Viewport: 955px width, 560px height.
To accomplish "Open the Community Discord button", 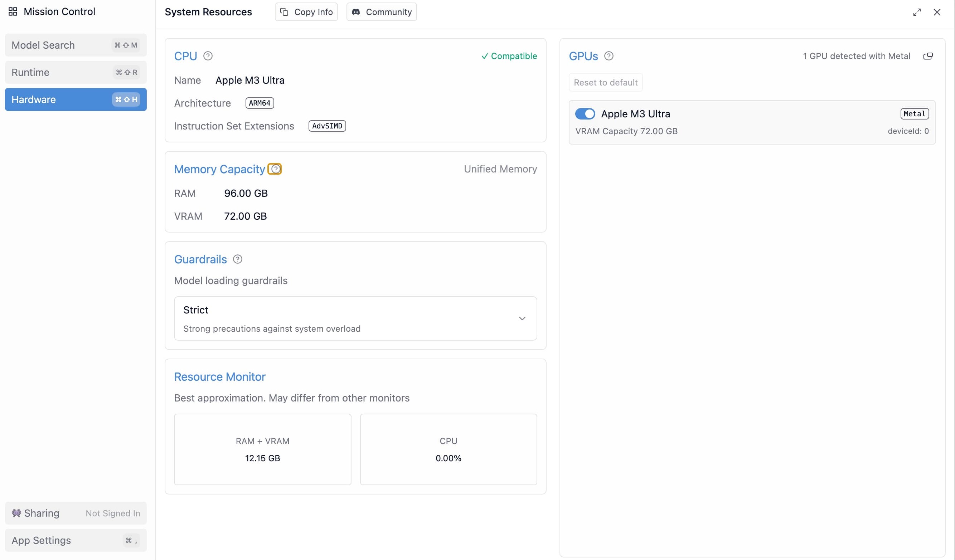I will coord(381,12).
